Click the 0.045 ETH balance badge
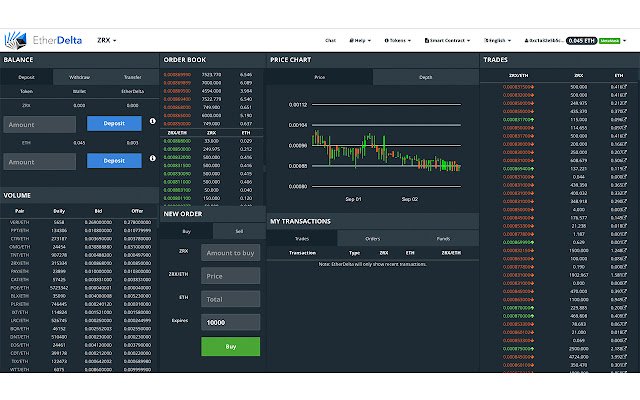Image resolution: width=640 pixels, height=400 pixels. [x=581, y=40]
